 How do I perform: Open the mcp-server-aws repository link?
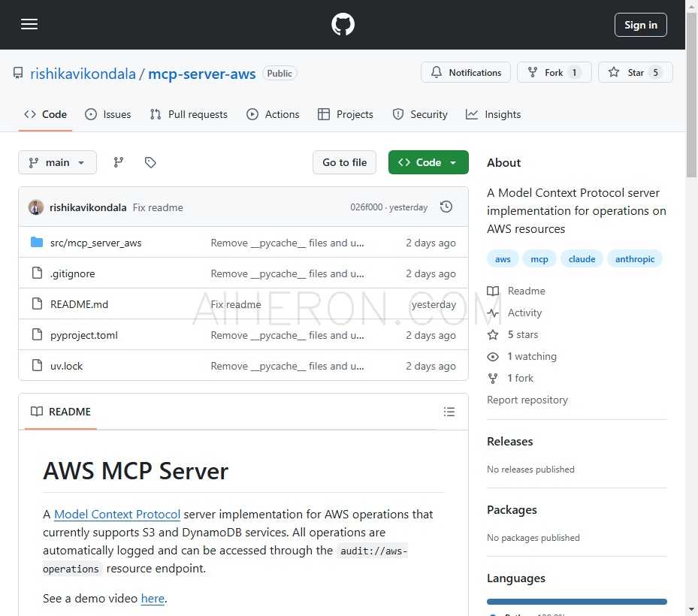(201, 74)
